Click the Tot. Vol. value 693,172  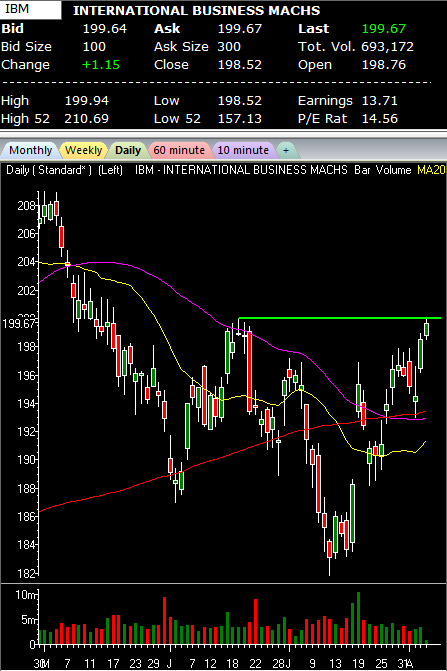(388, 47)
